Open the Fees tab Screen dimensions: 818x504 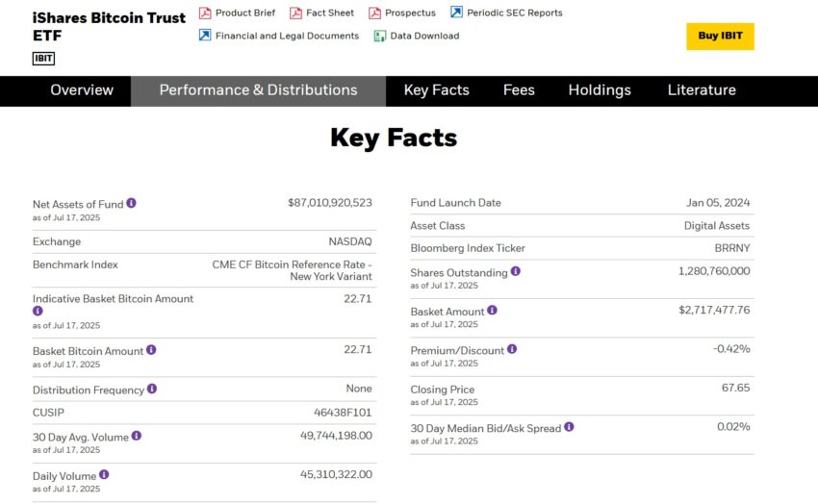(519, 90)
